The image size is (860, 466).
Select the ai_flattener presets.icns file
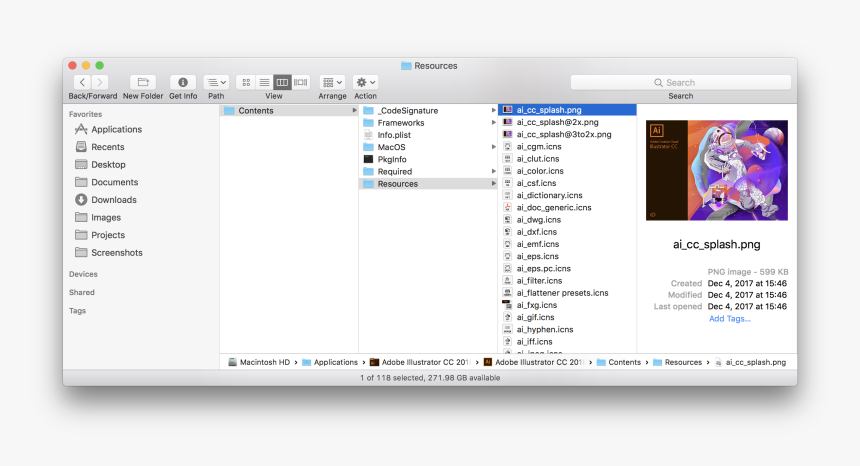[567, 293]
